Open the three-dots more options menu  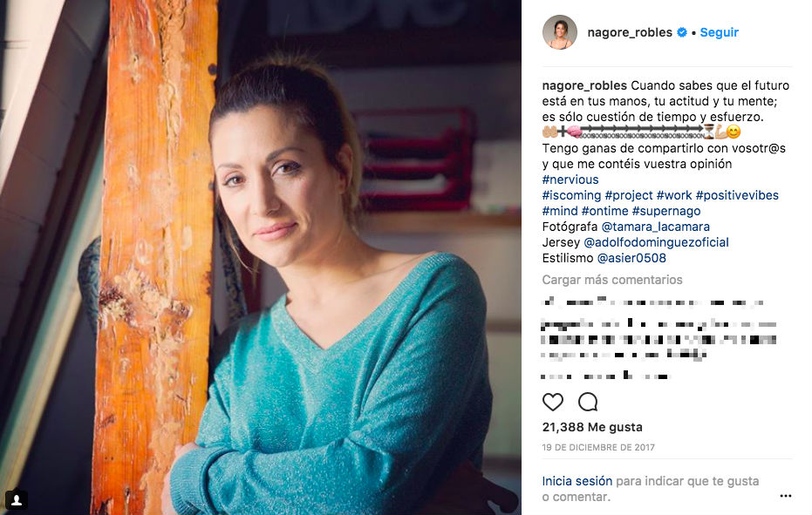point(786,496)
